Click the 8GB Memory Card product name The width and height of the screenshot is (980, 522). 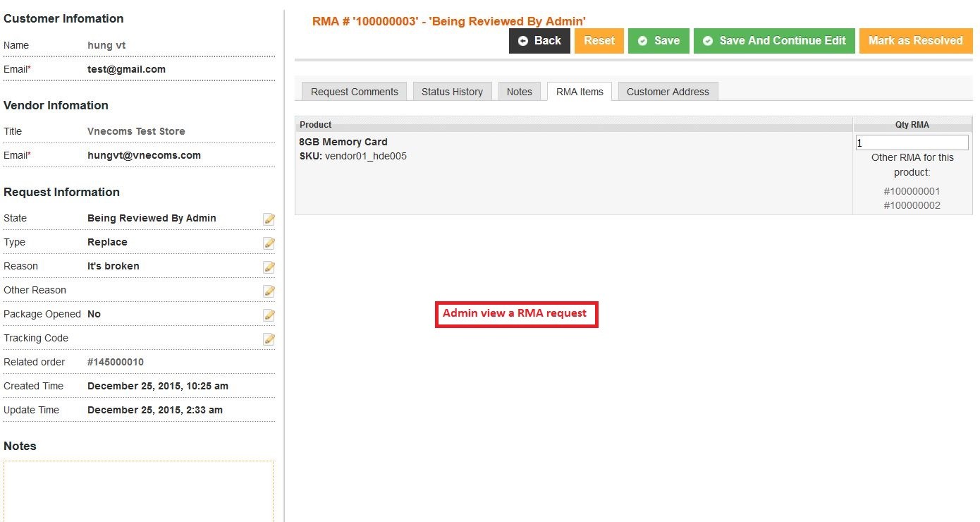343,142
